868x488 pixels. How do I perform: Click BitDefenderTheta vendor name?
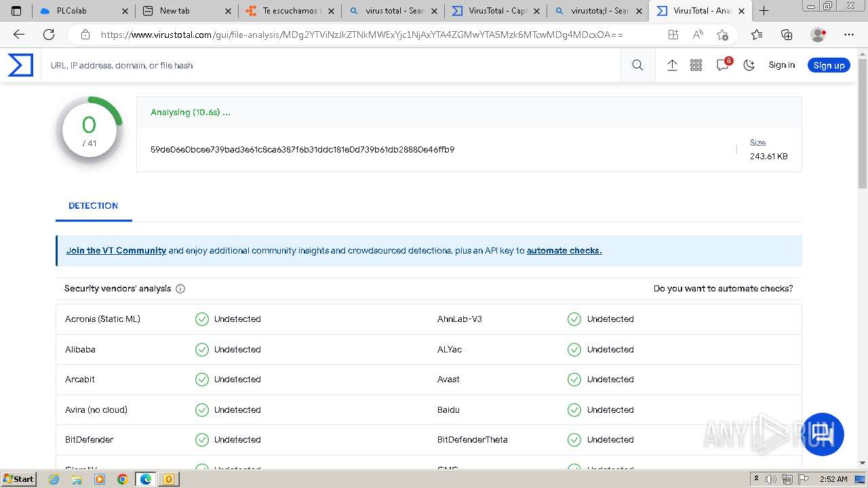(x=472, y=440)
